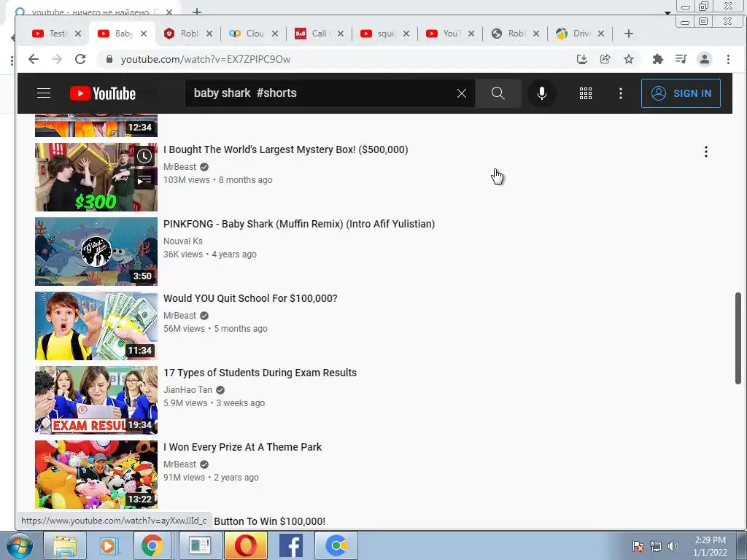
Task: Add Mystery Box video to queue
Action: click(144, 180)
